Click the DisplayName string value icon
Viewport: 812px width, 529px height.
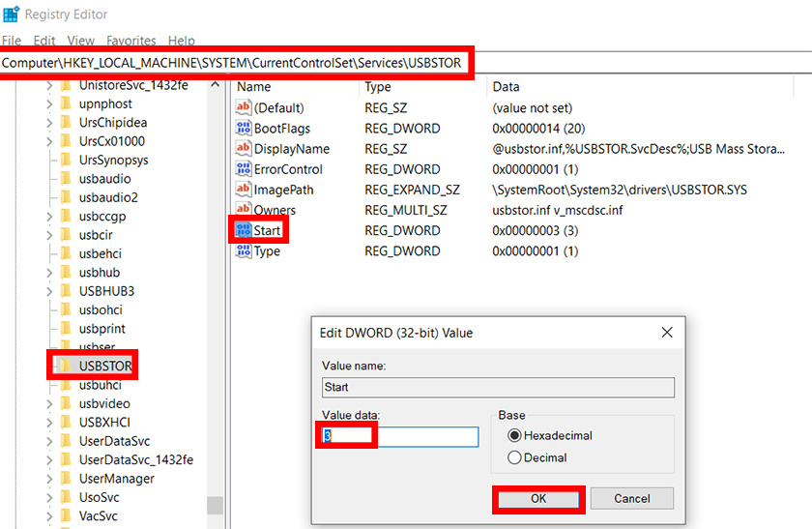click(244, 149)
